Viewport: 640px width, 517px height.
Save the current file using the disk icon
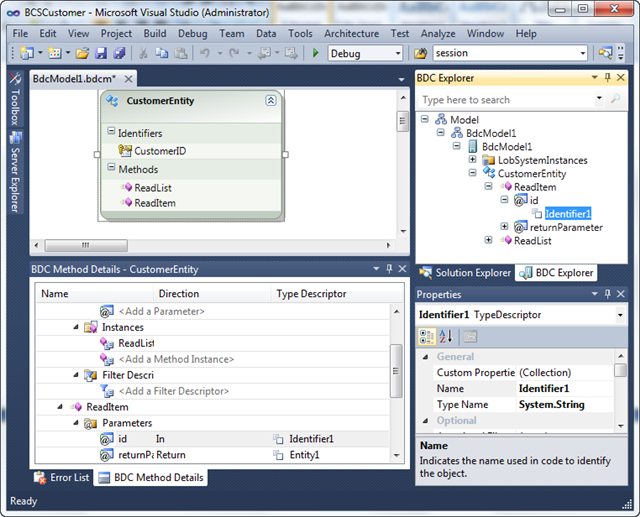[101, 53]
